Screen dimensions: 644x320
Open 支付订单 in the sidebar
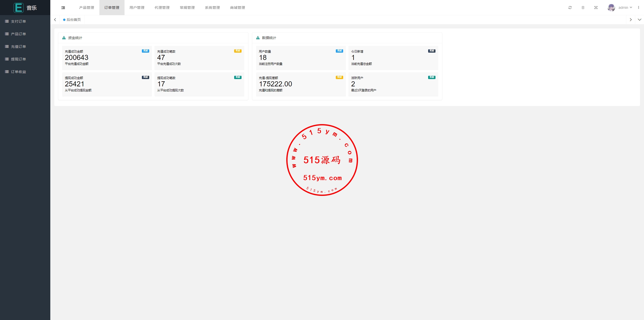pyautogui.click(x=18, y=21)
